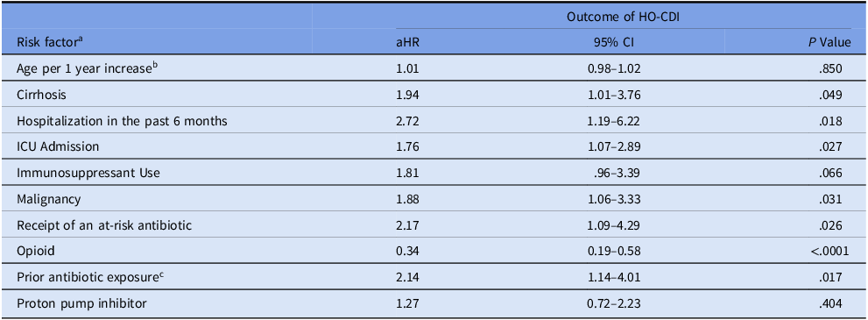The height and width of the screenshot is (320, 868).
Task: Select the ICU Admission row label
Action: 52,146
